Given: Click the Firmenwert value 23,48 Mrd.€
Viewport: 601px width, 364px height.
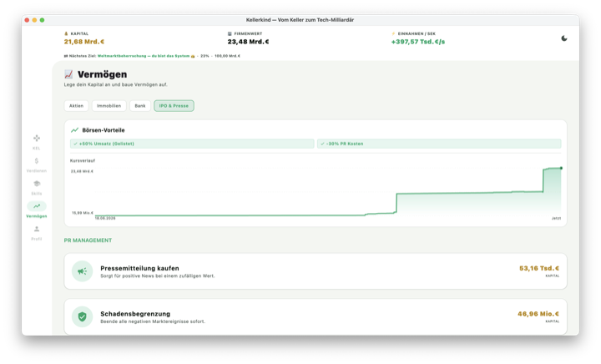Looking at the screenshot, I should (248, 42).
